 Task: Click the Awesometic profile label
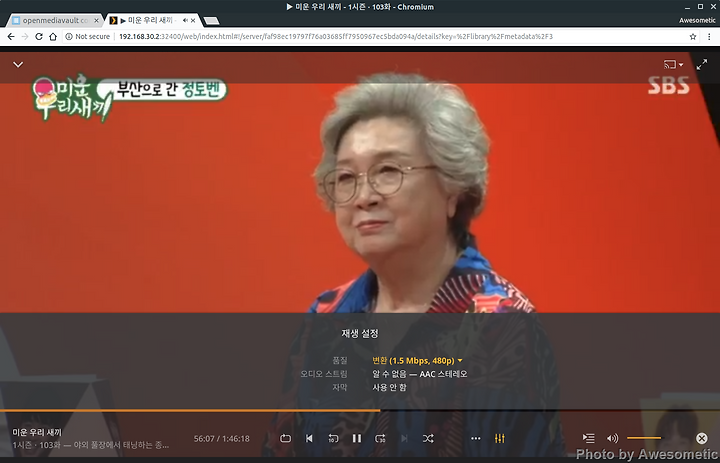click(x=697, y=20)
